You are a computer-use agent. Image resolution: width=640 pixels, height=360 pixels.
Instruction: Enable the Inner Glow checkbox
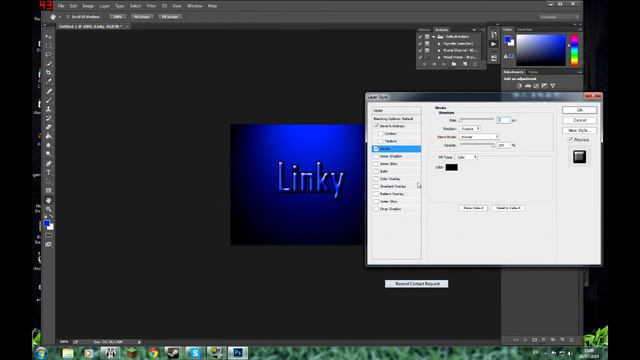tap(376, 164)
